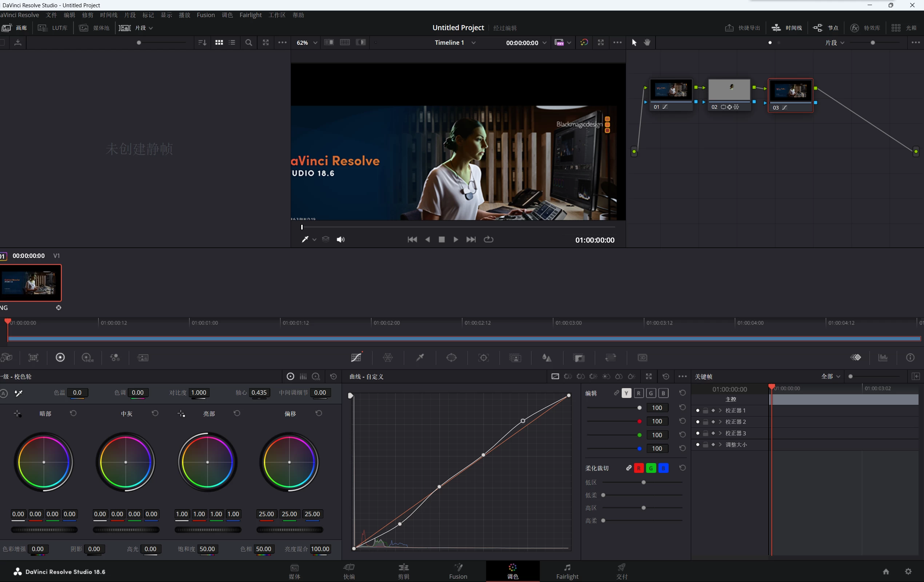Open the 全部 keyframe filter dropdown
Viewport: 924px width, 582px height.
click(x=831, y=376)
